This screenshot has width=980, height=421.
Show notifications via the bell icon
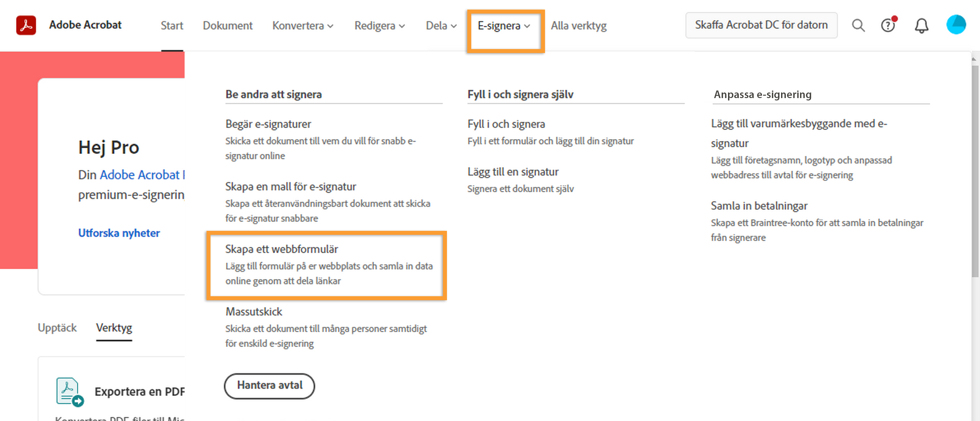[921, 26]
